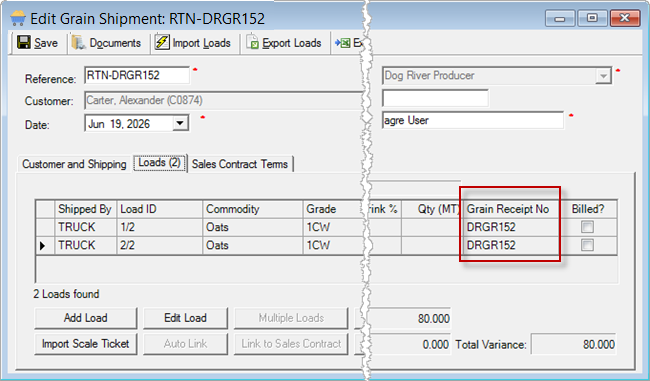This screenshot has width=650, height=381.
Task: Click DRGR152 receipt cell in load 2/2 row
Action: [510, 245]
